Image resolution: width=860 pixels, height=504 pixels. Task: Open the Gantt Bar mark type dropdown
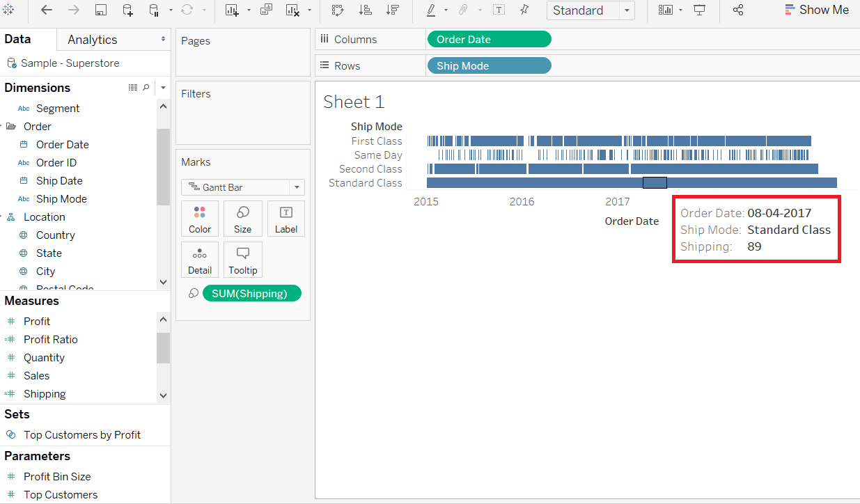pos(243,187)
